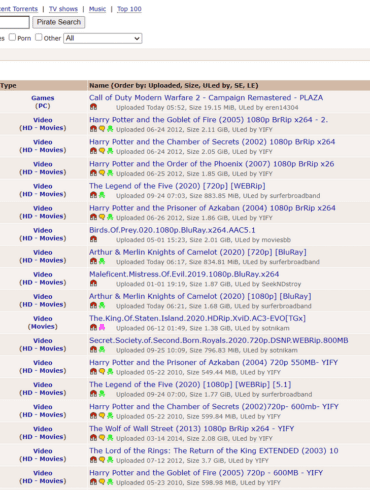Click the search text field

click(x=14, y=22)
